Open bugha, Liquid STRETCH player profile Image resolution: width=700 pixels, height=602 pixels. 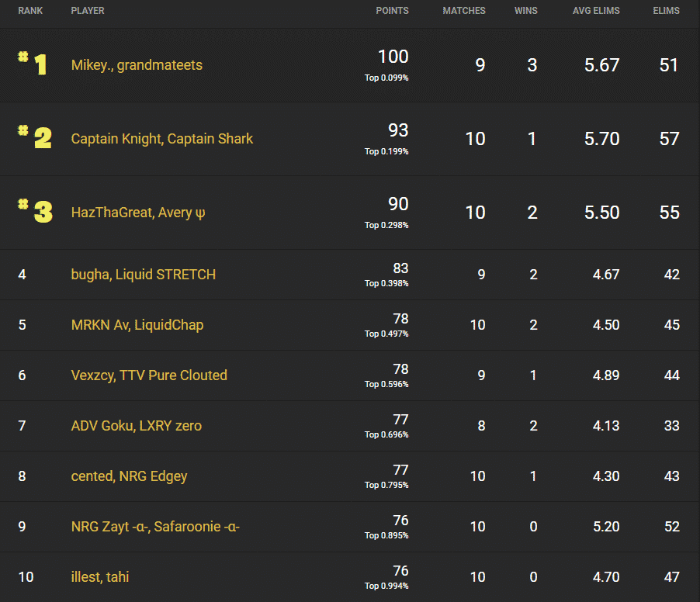pos(143,274)
